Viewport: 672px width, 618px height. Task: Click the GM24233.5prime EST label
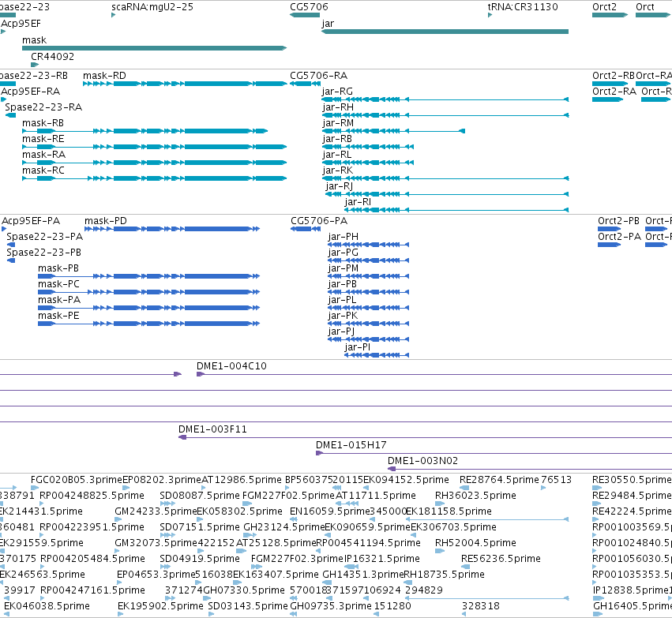pyautogui.click(x=156, y=511)
